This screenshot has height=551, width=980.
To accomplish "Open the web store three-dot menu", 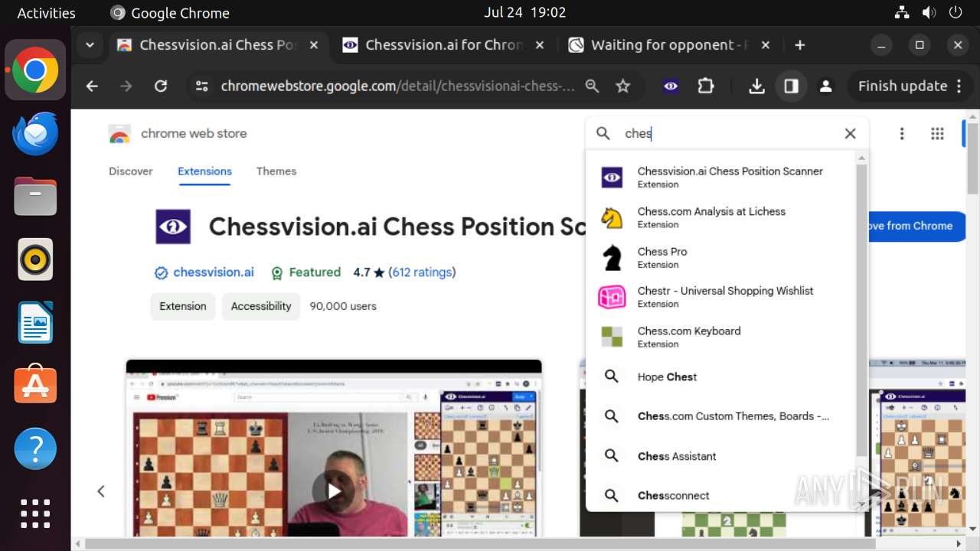I will pyautogui.click(x=902, y=134).
